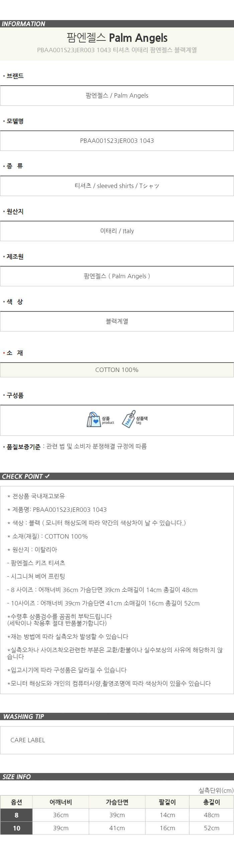Click the check mark beside CHECK POINT
234x868 pixels.
[47, 476]
